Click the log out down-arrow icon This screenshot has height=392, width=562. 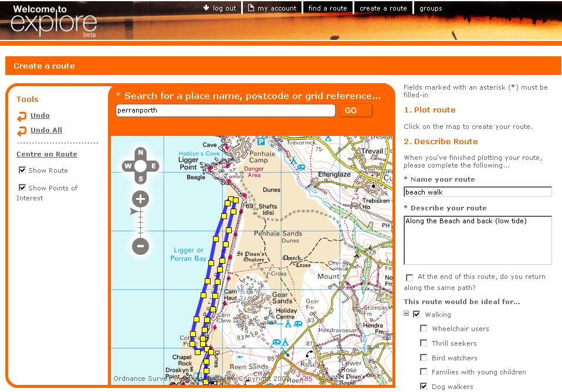206,8
